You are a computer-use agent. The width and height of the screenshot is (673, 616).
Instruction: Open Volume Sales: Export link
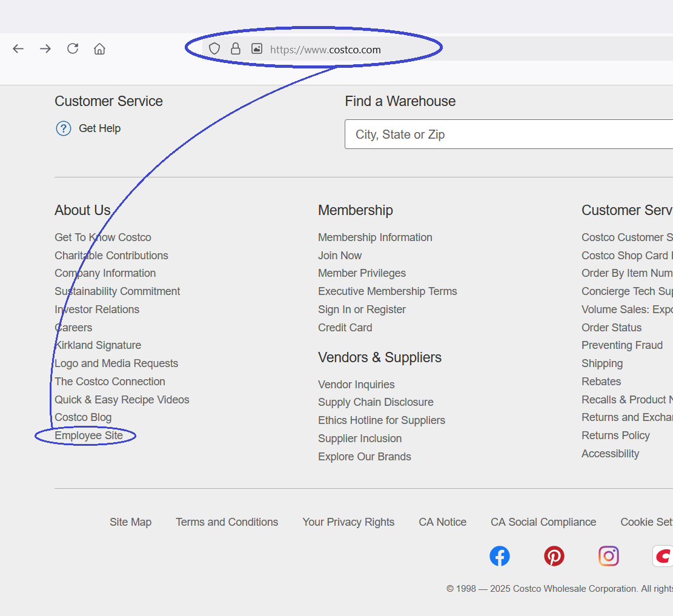click(x=627, y=310)
